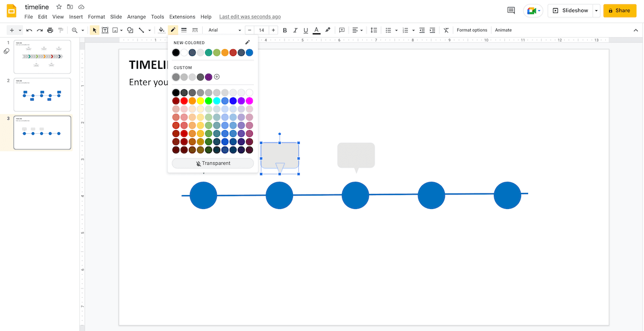This screenshot has width=644, height=331.
Task: Select slide 1 thumbnail
Action: point(42,56)
